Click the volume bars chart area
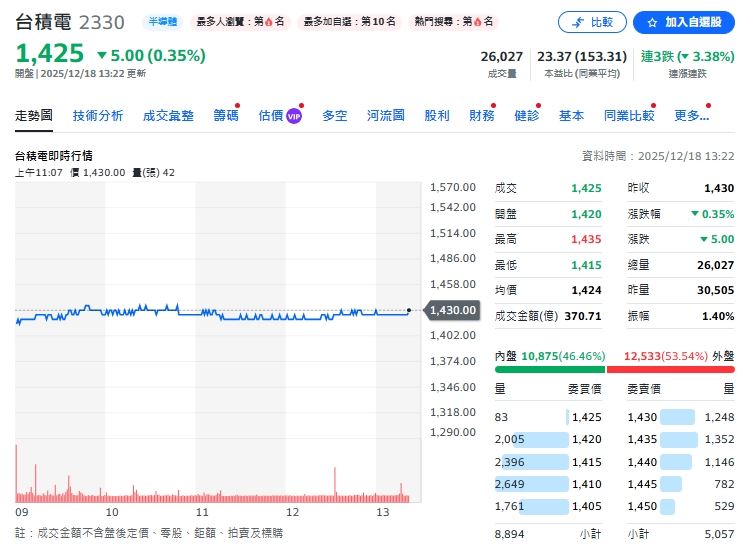746x547 pixels. click(x=218, y=471)
